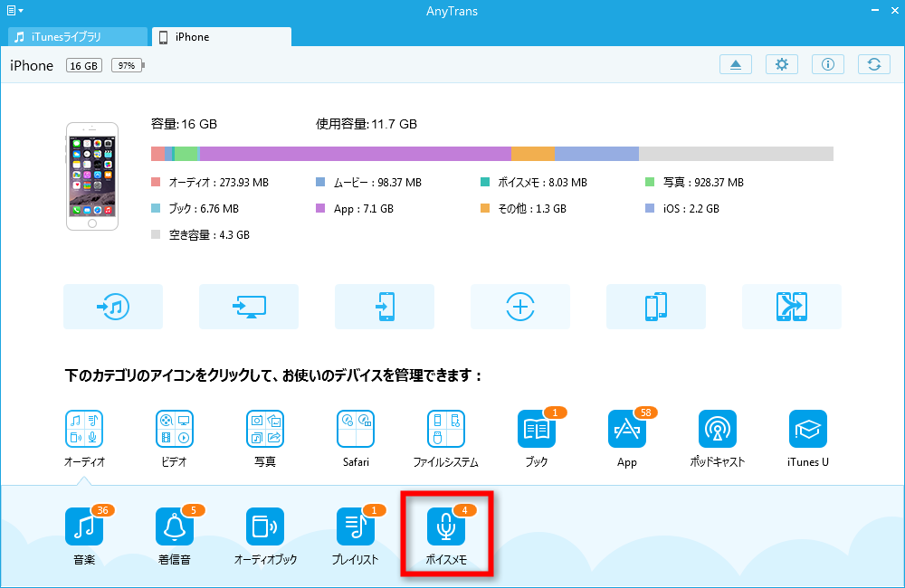Screen dimensions: 905x588
Task: Open the オーディオブック subcategory
Action: 265,536
